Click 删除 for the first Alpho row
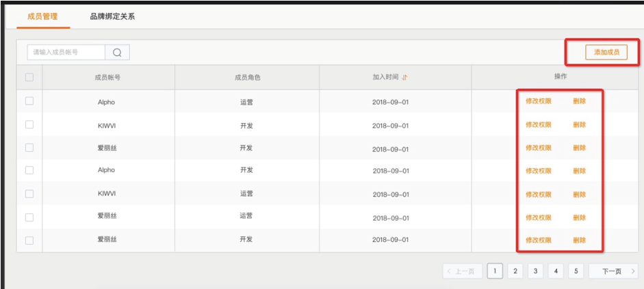 [579, 101]
